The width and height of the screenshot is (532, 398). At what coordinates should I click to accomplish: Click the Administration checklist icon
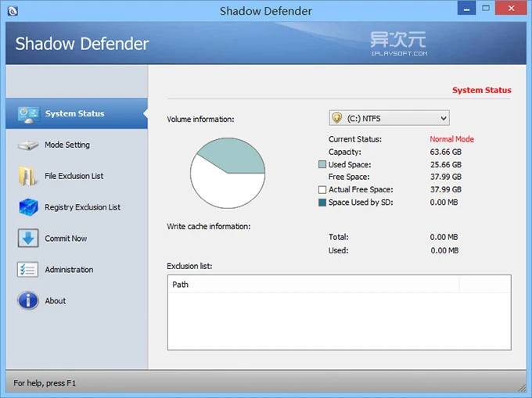(27, 270)
